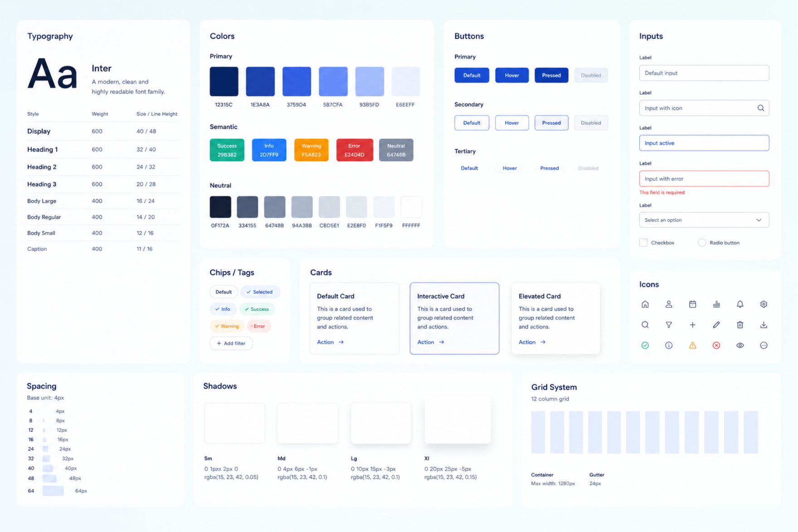The width and height of the screenshot is (798, 532).
Task: Tick the Checkbox in Inputs panel
Action: [x=643, y=243]
